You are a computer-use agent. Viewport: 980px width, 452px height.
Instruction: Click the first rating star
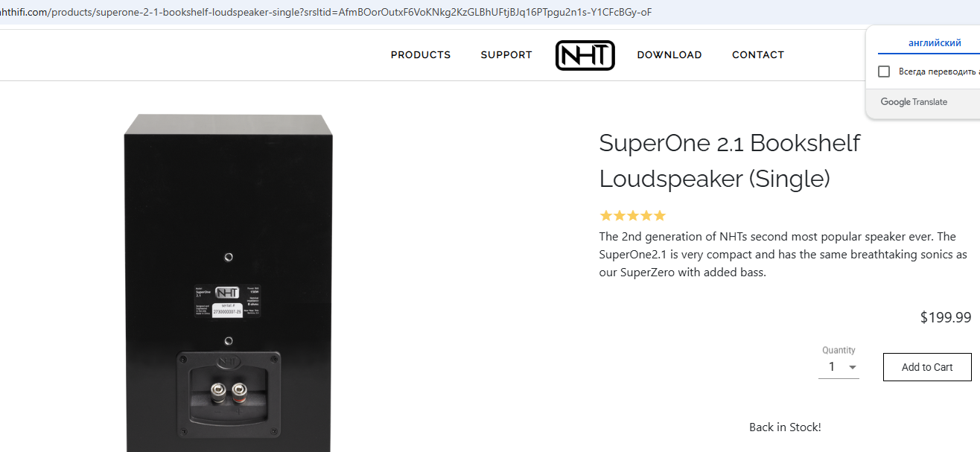[606, 216]
